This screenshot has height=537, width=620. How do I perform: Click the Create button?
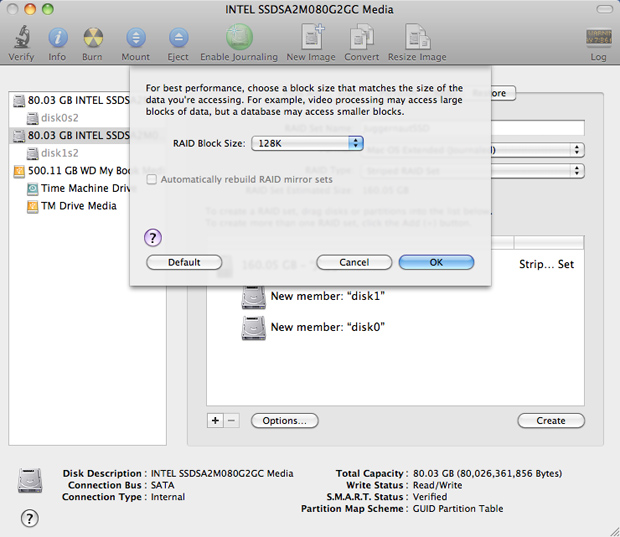point(551,421)
